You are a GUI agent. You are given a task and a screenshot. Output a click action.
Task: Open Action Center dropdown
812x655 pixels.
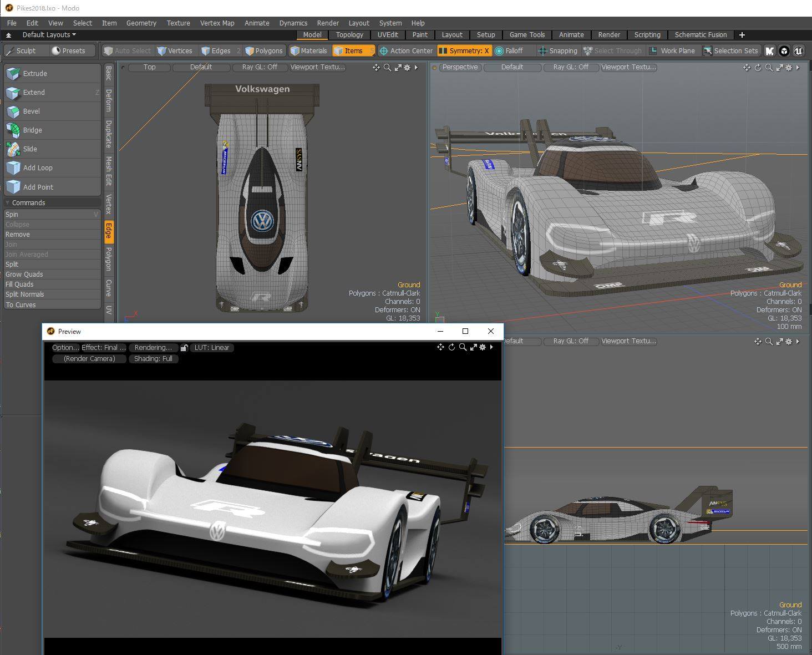(x=405, y=50)
